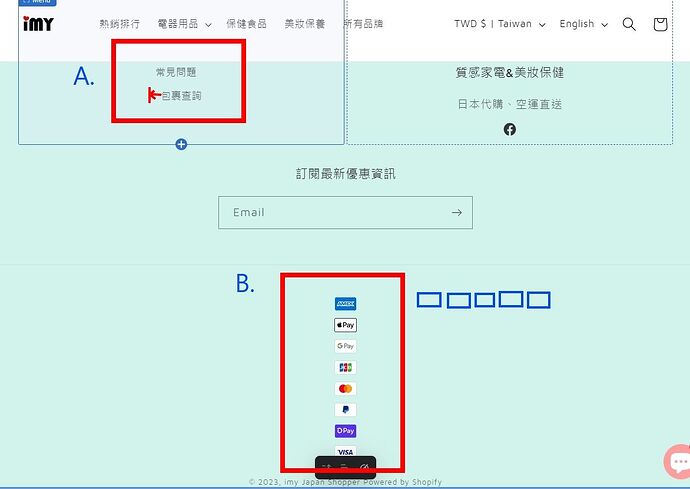Click the Email input field

tap(345, 213)
